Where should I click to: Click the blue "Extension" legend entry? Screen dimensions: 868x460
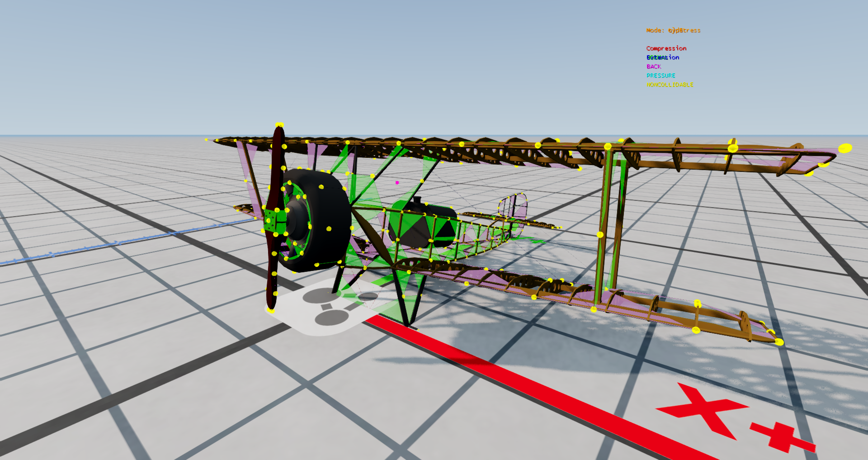[663, 57]
